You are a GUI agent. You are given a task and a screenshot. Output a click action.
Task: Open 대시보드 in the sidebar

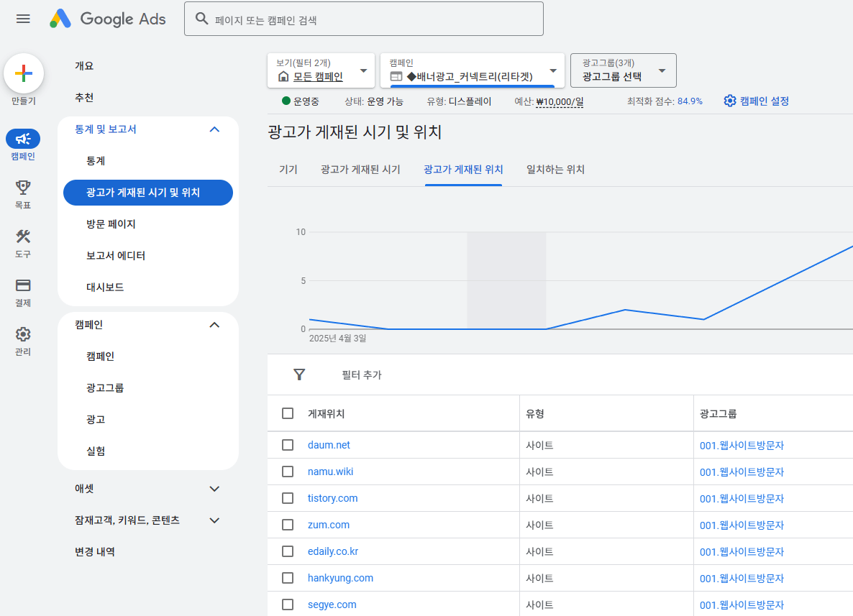(105, 287)
